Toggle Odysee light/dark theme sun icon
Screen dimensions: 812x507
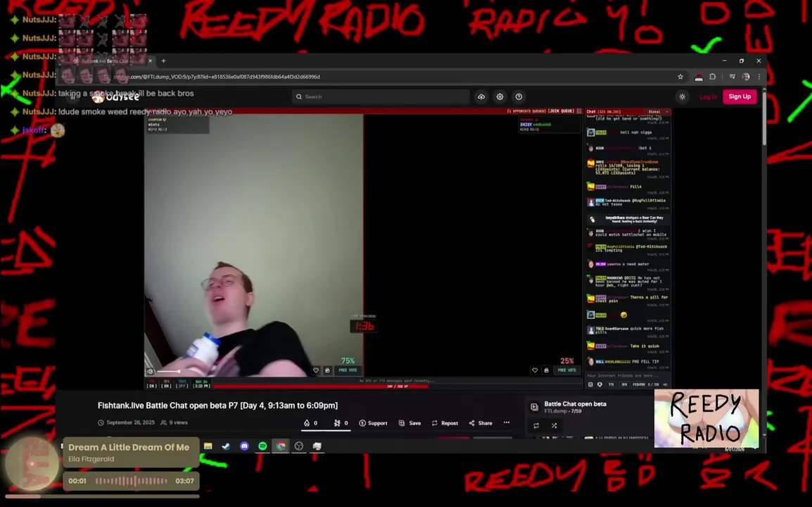[682, 97]
